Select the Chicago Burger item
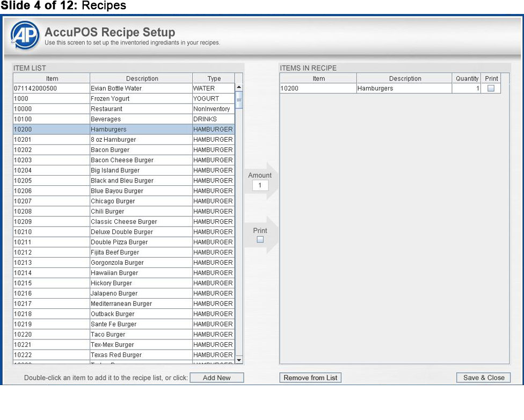524x420 pixels. pos(124,201)
